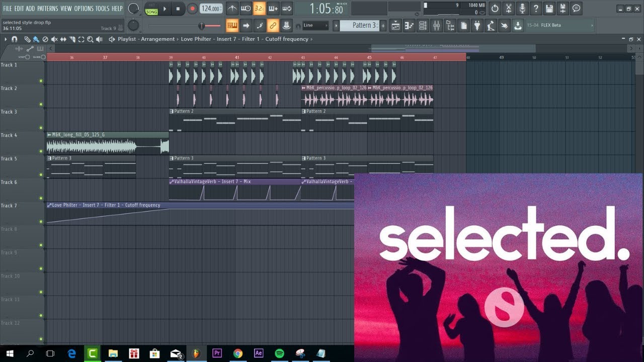Open M&K_long_fill_05_125_G clip menu
Screen dimensions: 644x362
click(x=49, y=135)
